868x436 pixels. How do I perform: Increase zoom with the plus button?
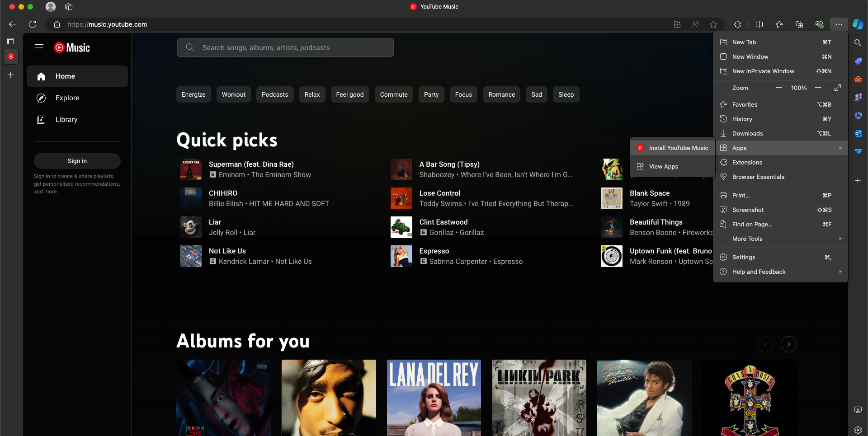818,88
